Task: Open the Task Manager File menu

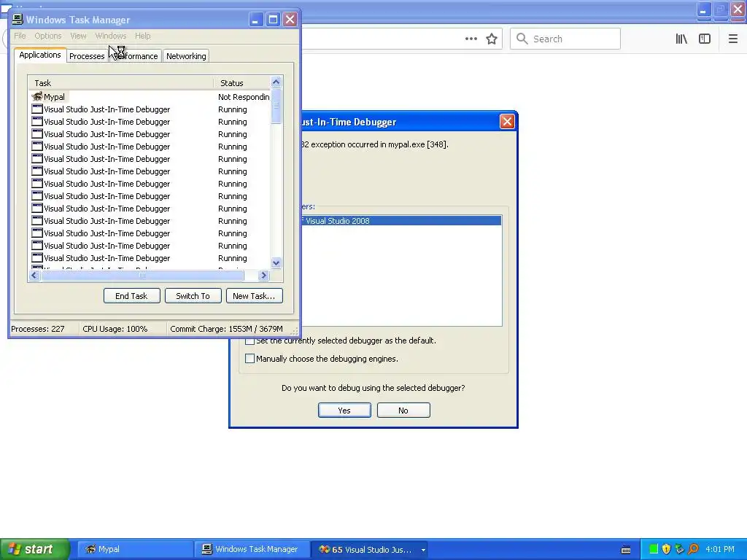Action: (x=20, y=36)
